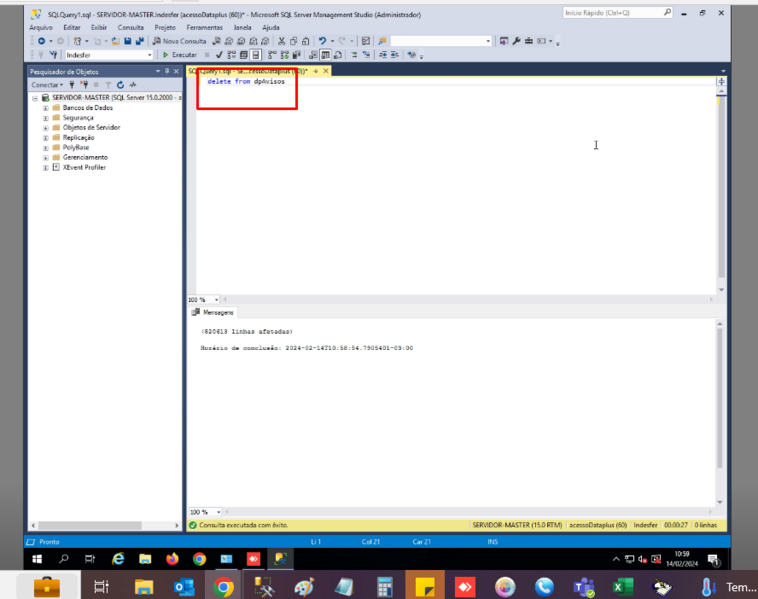758x599 pixels.
Task: Open Windows Start button in remote taskbar
Action: [37, 559]
